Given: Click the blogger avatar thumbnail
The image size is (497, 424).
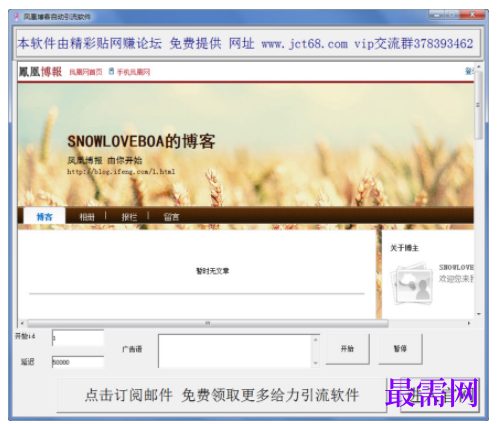Looking at the screenshot, I should 412,284.
